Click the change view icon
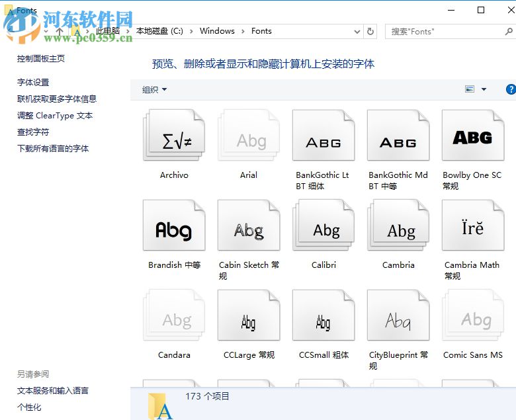Viewport: 516px width, 420px height. (x=470, y=89)
